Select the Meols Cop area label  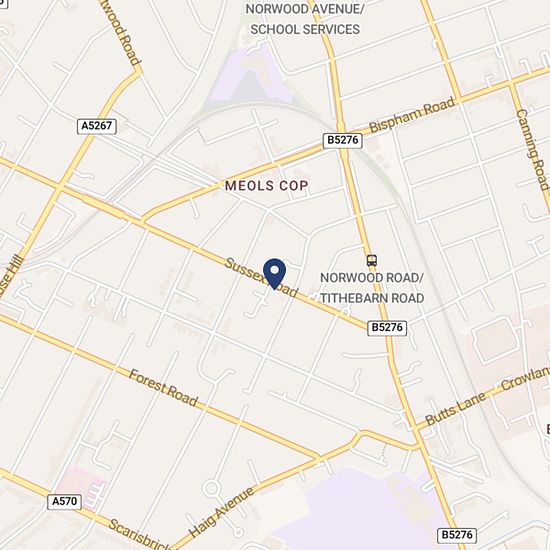point(267,186)
